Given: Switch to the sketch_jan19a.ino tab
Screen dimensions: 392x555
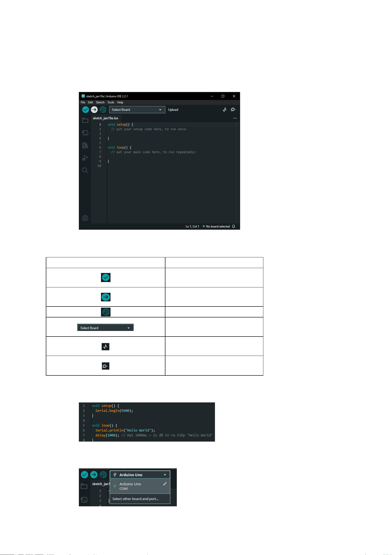Looking at the screenshot, I should tap(106, 118).
